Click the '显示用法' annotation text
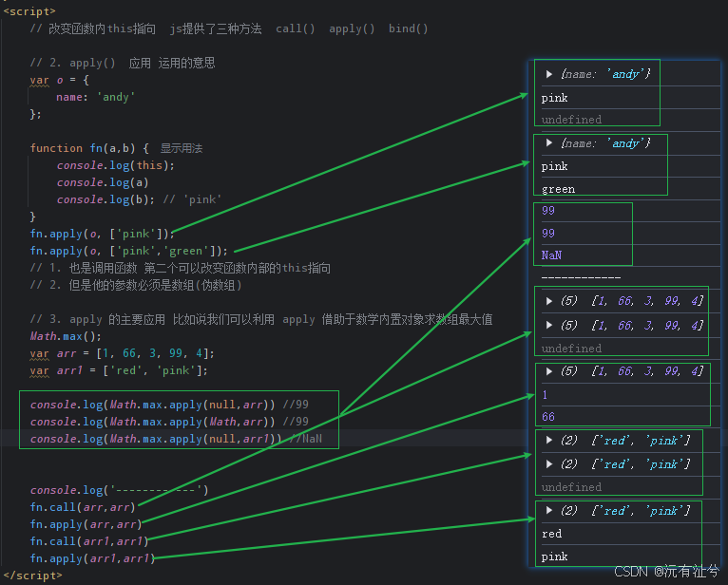Screen dimensions: 728x585 182,148
